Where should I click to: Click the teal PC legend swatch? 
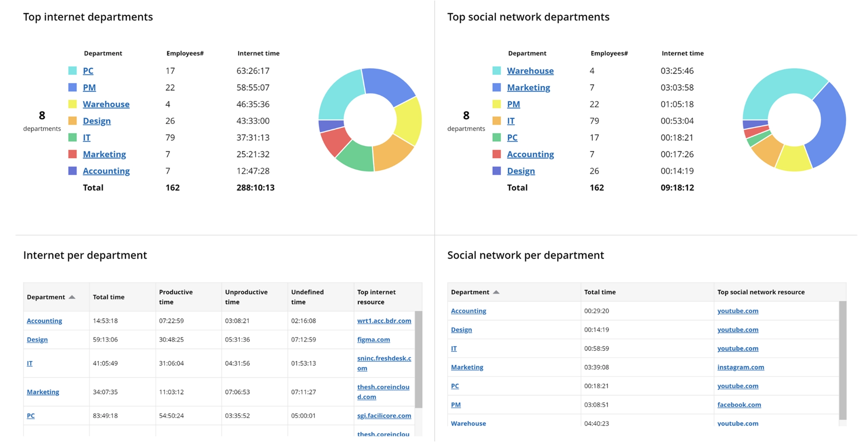pyautogui.click(x=72, y=71)
